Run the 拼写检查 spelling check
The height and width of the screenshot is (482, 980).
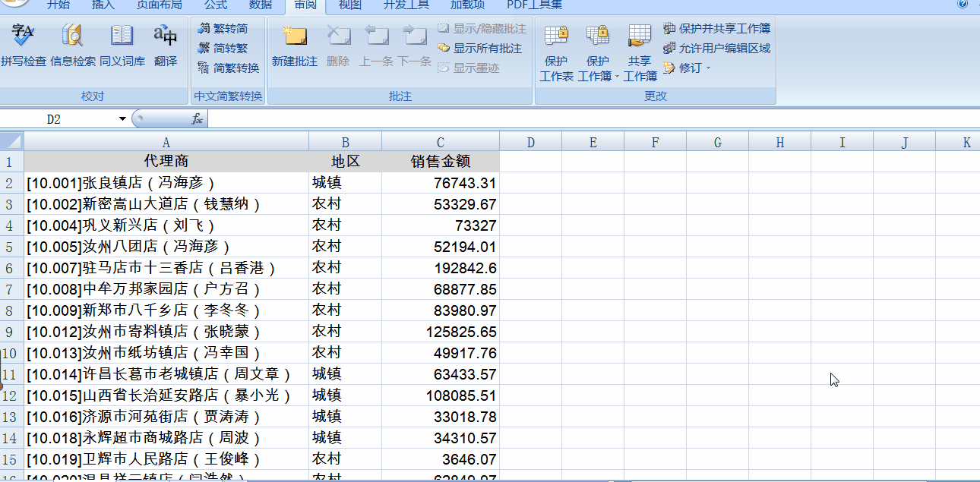coord(23,46)
